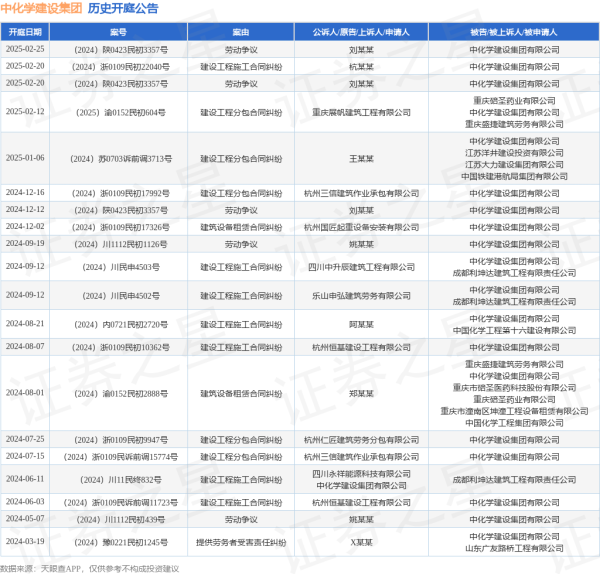Select the date cell 2024-03-19
This screenshot has height=574, width=600.
(25, 541)
